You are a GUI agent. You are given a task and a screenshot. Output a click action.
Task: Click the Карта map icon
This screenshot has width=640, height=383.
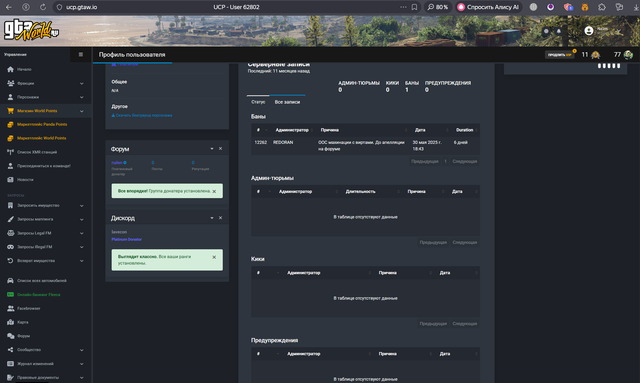pos(10,322)
